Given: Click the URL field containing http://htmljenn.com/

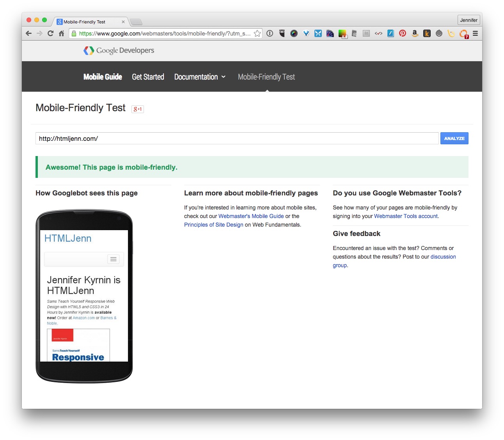Looking at the screenshot, I should pos(237,138).
